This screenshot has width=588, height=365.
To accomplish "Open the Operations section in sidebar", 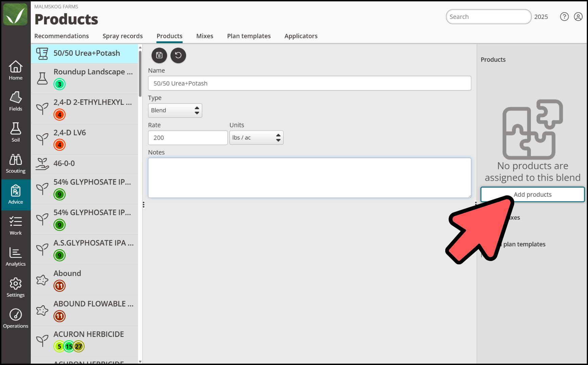I will click(x=16, y=319).
